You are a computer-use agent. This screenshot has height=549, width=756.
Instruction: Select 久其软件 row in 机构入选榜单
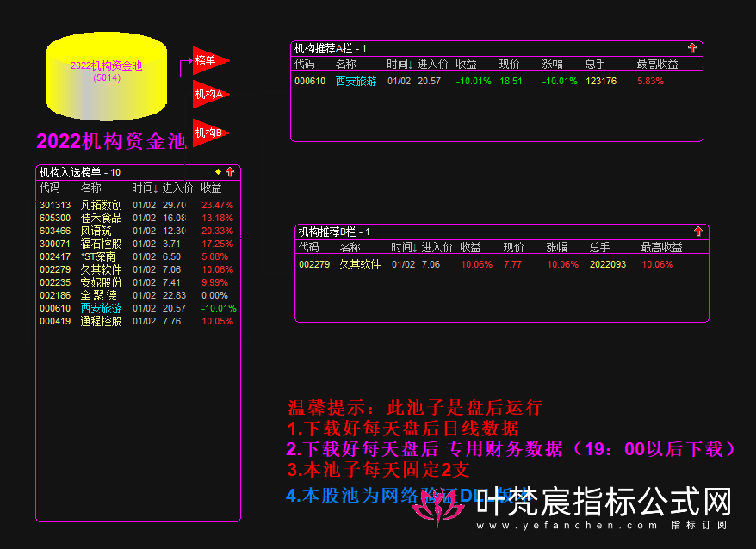(138, 269)
